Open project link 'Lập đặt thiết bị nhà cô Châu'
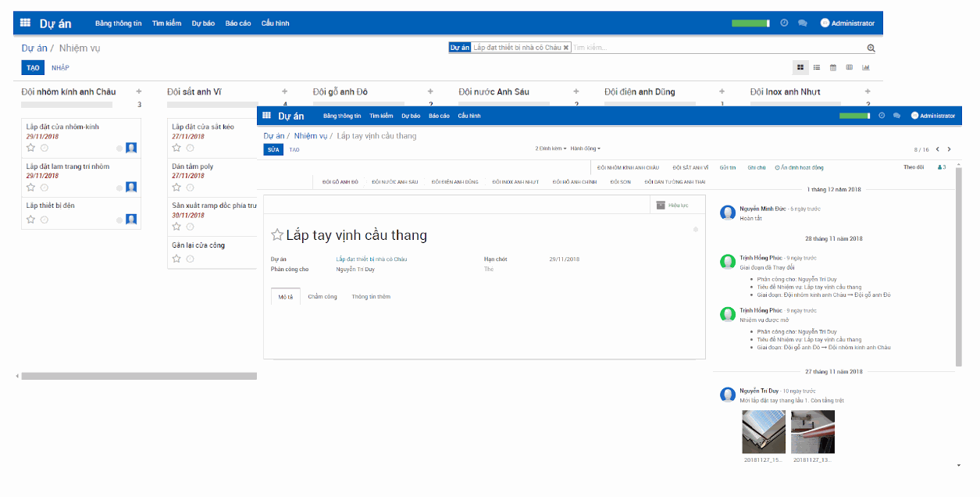 point(370,259)
